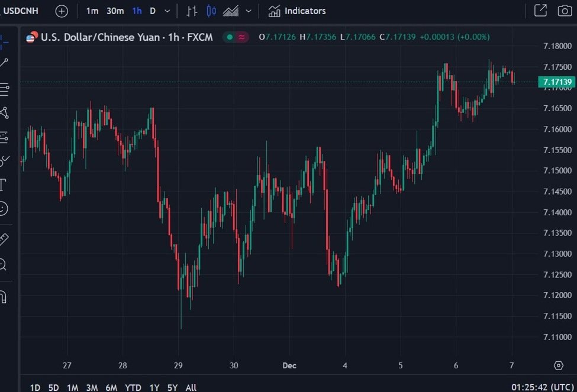Open the emoji icons tool
577x392 pixels.
tap(4, 208)
